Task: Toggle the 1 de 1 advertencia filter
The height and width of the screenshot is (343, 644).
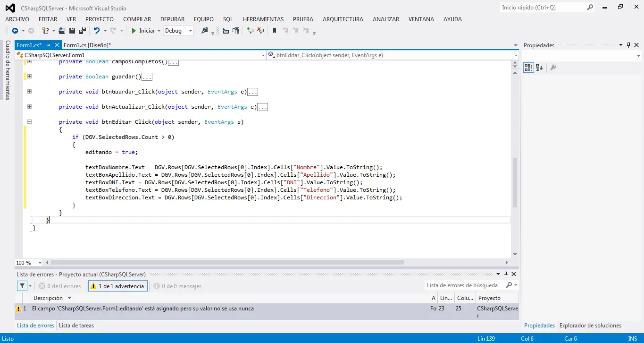Action: 117,286
